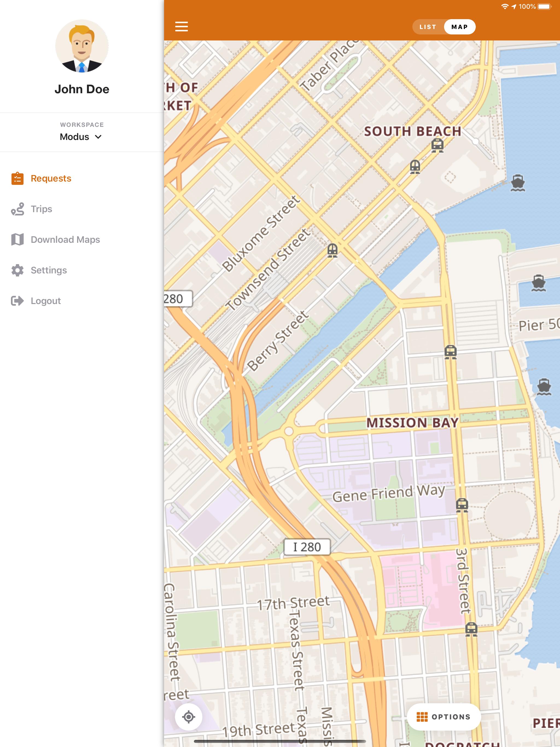Viewport: 560px width, 747px height.
Task: Tap the MISSION BAY map label
Action: (x=412, y=423)
